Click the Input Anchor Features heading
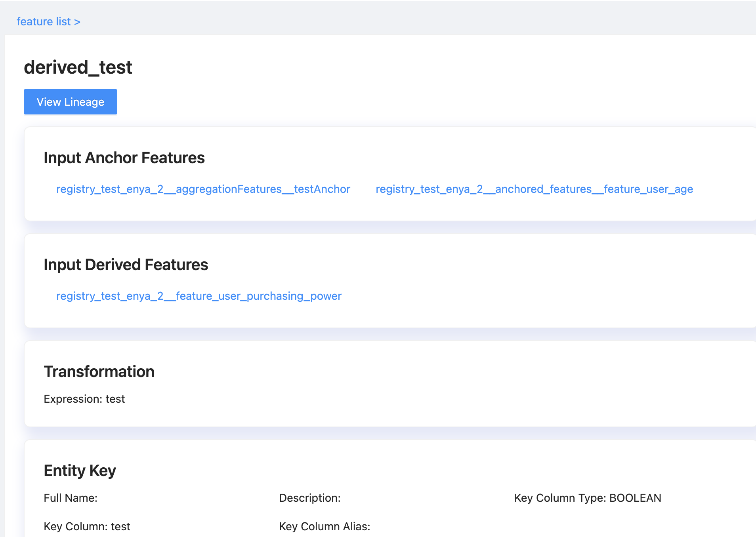This screenshot has height=537, width=756. 124,158
